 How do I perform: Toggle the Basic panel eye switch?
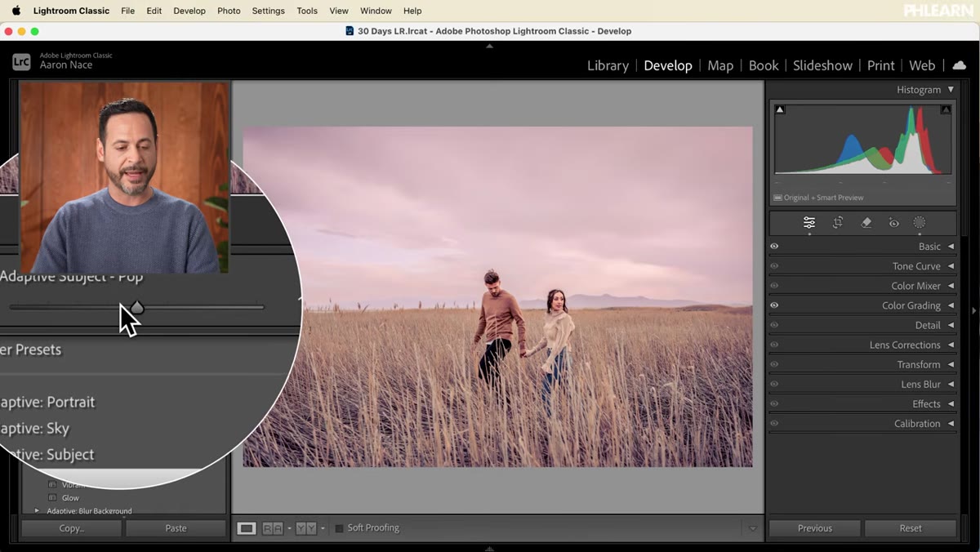pos(774,247)
